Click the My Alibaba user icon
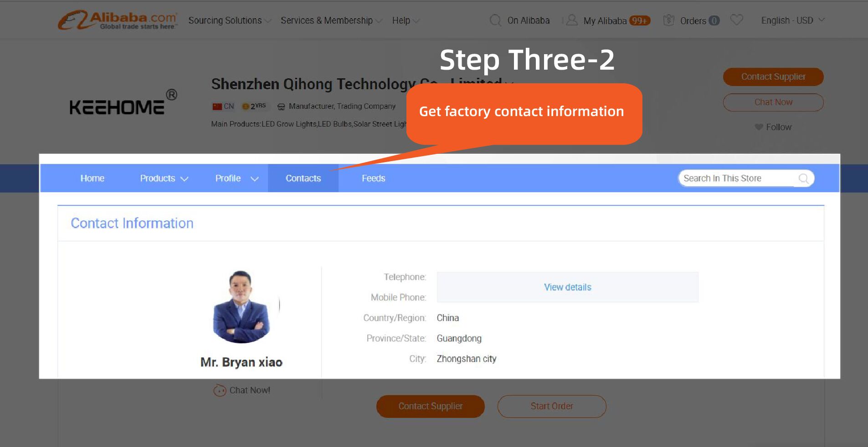868x447 pixels. tap(572, 20)
